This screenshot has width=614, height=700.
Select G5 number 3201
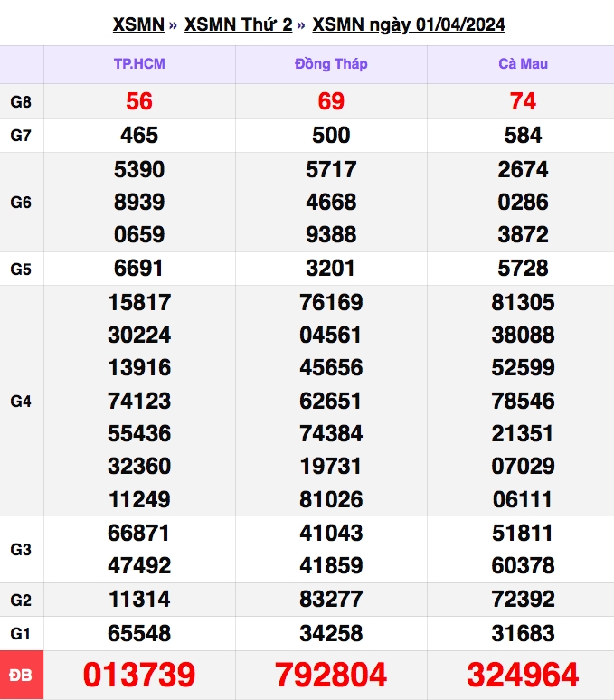330,269
